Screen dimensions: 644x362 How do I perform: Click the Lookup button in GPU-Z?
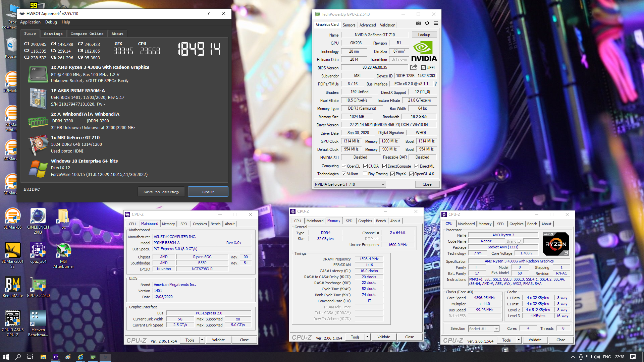pos(424,35)
